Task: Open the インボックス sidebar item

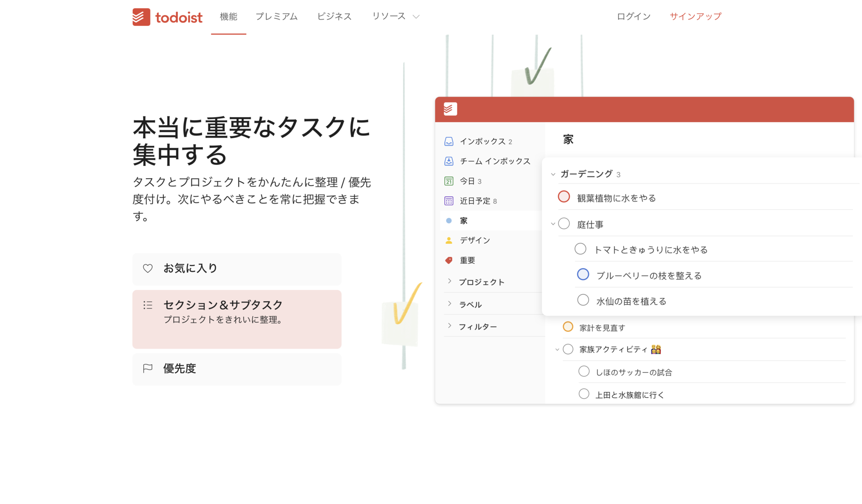Action: (x=449, y=141)
